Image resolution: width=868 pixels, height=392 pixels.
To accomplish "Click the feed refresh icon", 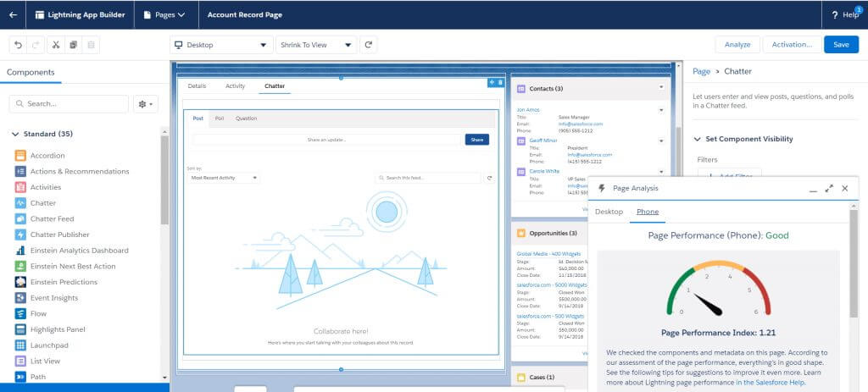I will point(489,178).
